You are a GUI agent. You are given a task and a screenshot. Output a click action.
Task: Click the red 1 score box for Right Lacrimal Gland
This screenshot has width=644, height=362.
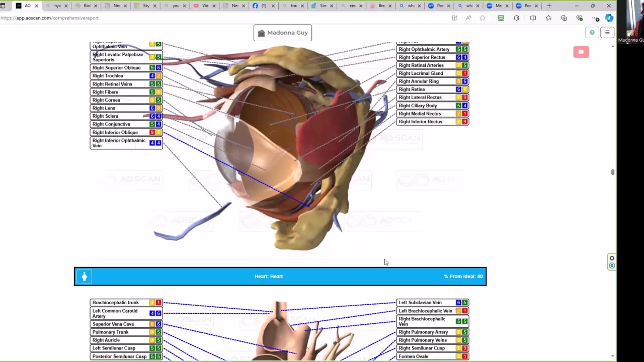(465, 73)
